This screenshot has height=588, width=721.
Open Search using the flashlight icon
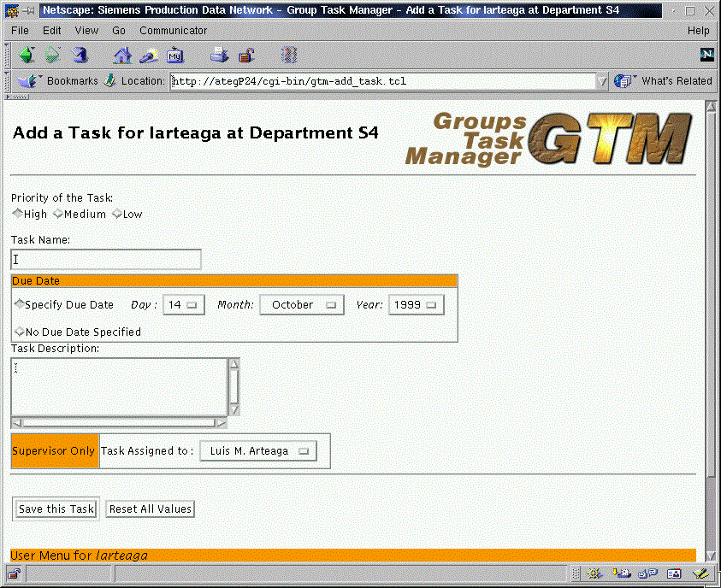[149, 56]
